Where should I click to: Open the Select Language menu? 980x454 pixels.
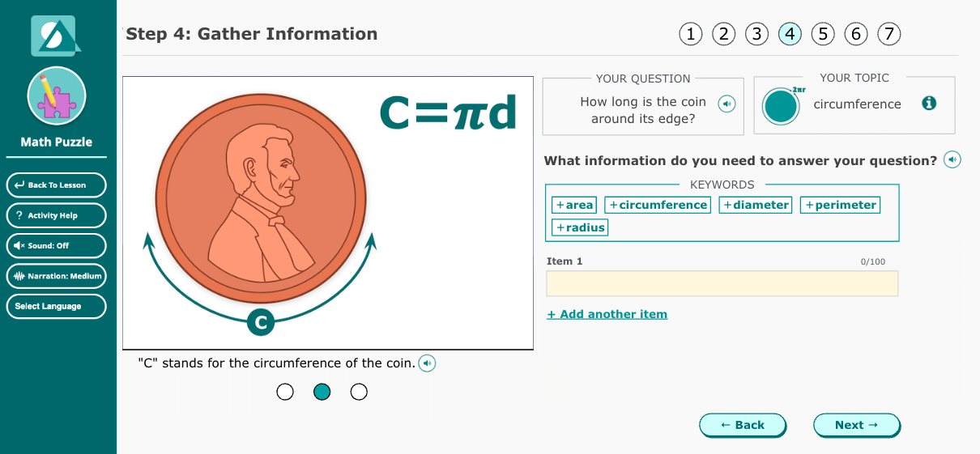point(57,307)
